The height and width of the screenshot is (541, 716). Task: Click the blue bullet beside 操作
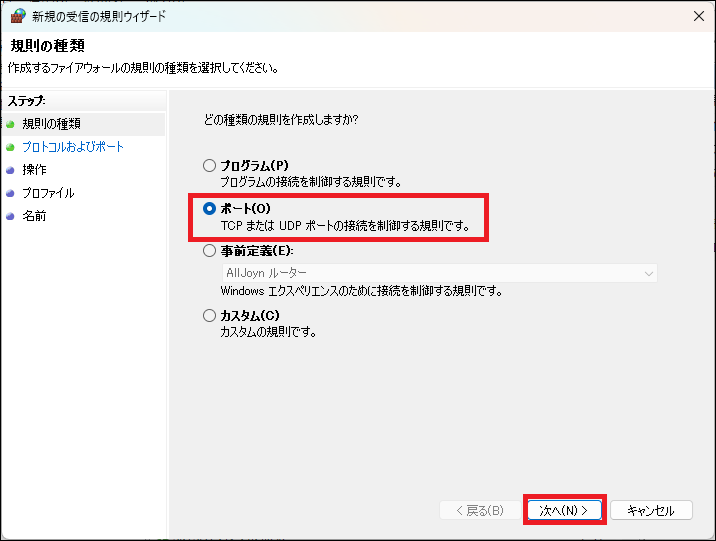point(11,170)
